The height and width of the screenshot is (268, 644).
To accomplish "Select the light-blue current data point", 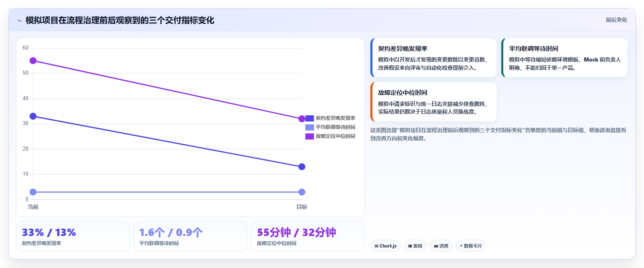I will pos(33,192).
